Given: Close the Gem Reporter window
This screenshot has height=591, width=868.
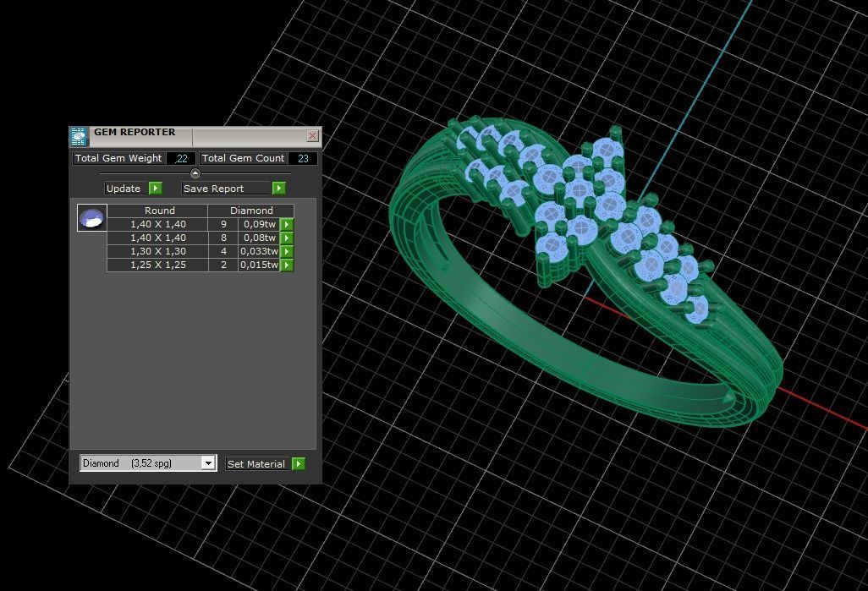Looking at the screenshot, I should [x=312, y=135].
